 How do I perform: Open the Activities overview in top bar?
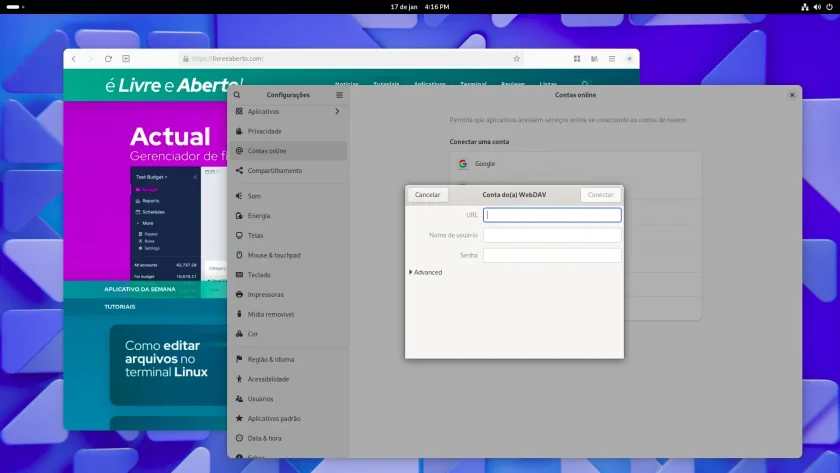pyautogui.click(x=15, y=7)
